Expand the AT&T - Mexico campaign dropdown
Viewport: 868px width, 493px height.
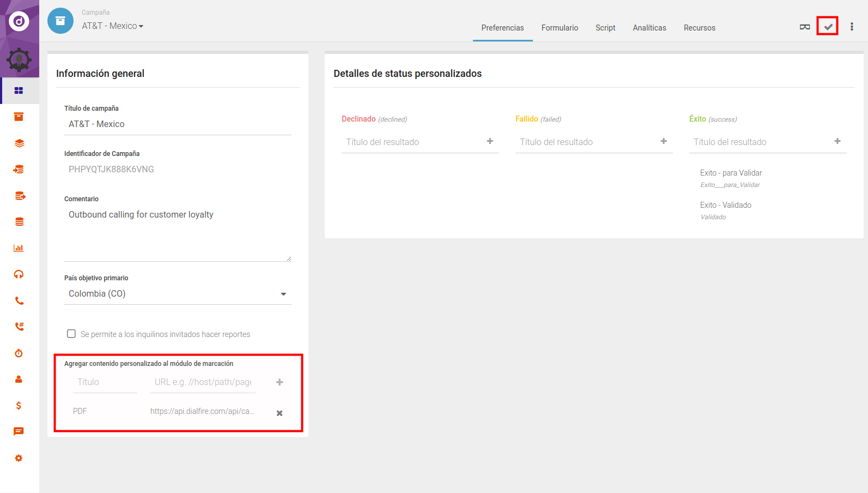[113, 26]
